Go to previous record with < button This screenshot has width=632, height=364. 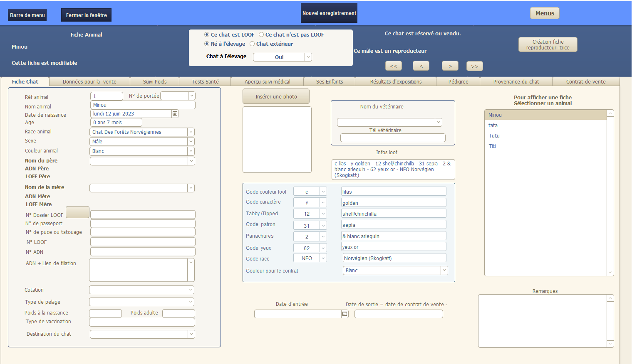421,66
